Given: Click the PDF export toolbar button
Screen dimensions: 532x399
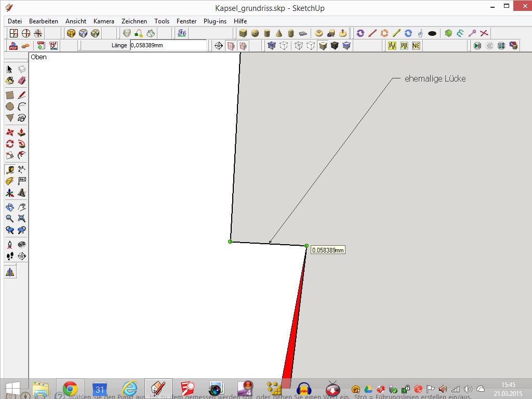Looking at the screenshot, I should [x=13, y=46].
